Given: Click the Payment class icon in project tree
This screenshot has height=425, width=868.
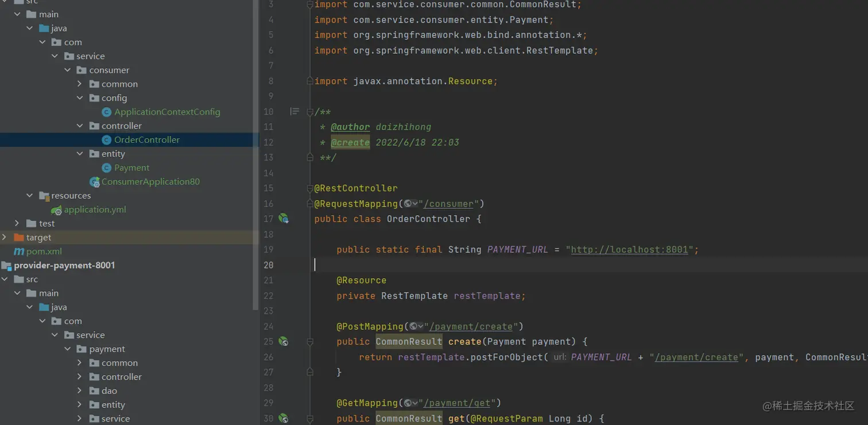Looking at the screenshot, I should click(106, 167).
